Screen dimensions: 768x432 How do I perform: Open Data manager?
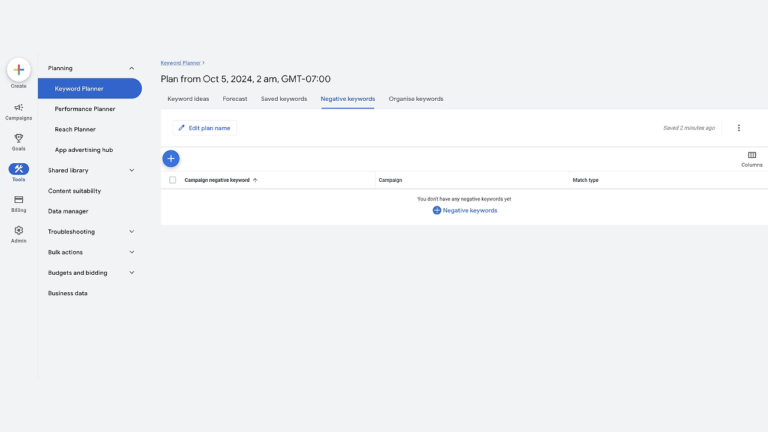pyautogui.click(x=68, y=211)
